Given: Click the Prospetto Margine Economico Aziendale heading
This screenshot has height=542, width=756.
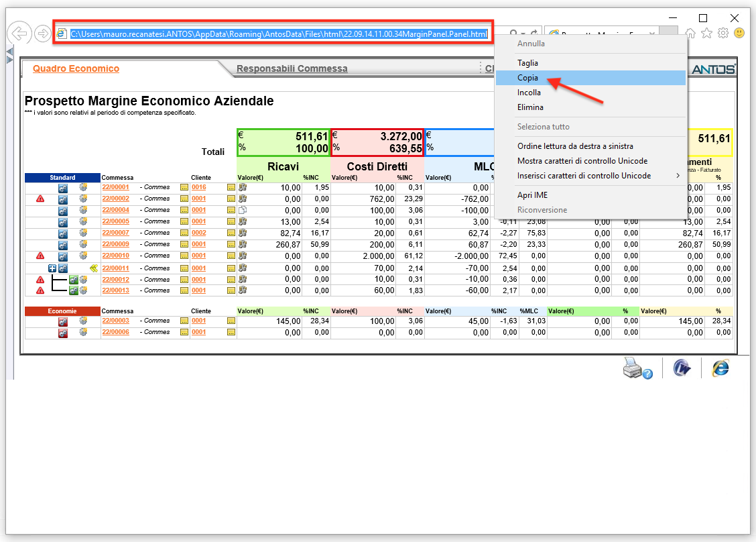Looking at the screenshot, I should 149,101.
